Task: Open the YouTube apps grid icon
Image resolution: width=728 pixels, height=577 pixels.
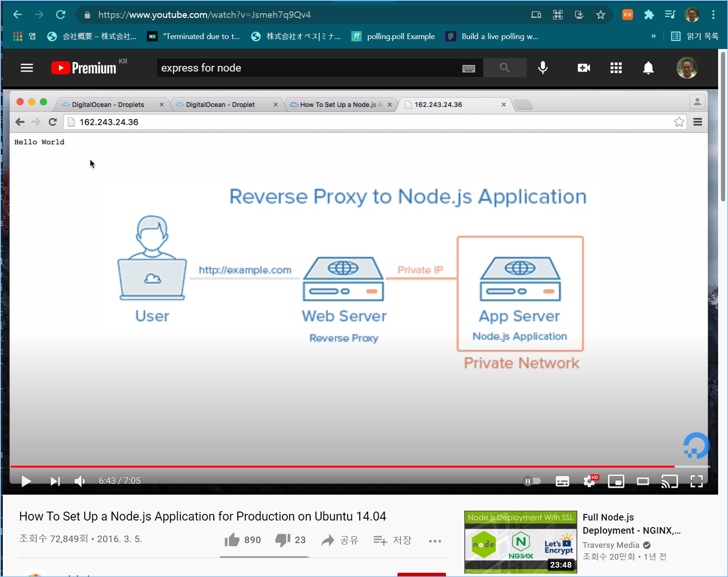Action: [616, 68]
